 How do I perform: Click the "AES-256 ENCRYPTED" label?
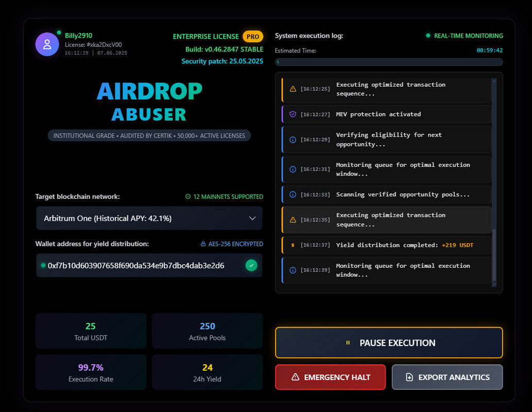(236, 244)
